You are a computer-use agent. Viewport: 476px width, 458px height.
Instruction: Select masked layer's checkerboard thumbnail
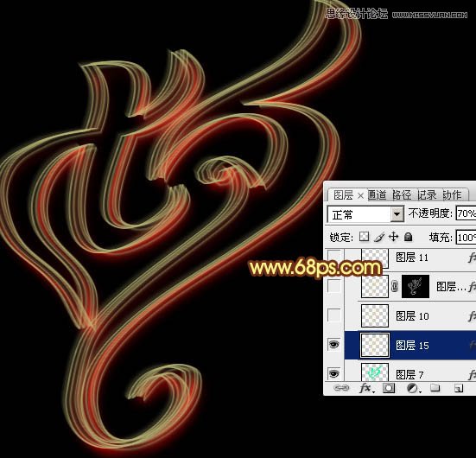pyautogui.click(x=375, y=286)
